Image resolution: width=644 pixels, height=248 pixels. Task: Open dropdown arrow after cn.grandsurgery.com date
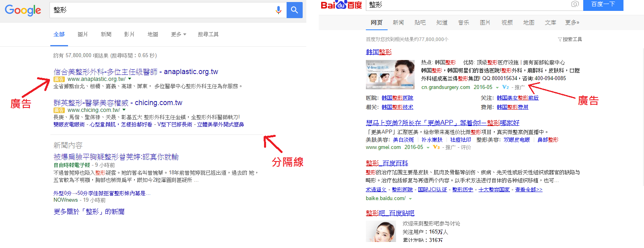tap(497, 87)
